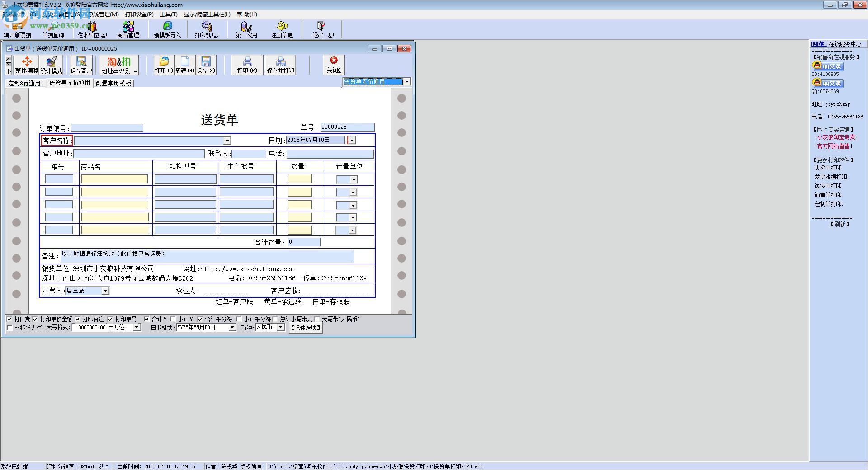
Task: Toggle 打印备注 checkbox
Action: click(78, 319)
